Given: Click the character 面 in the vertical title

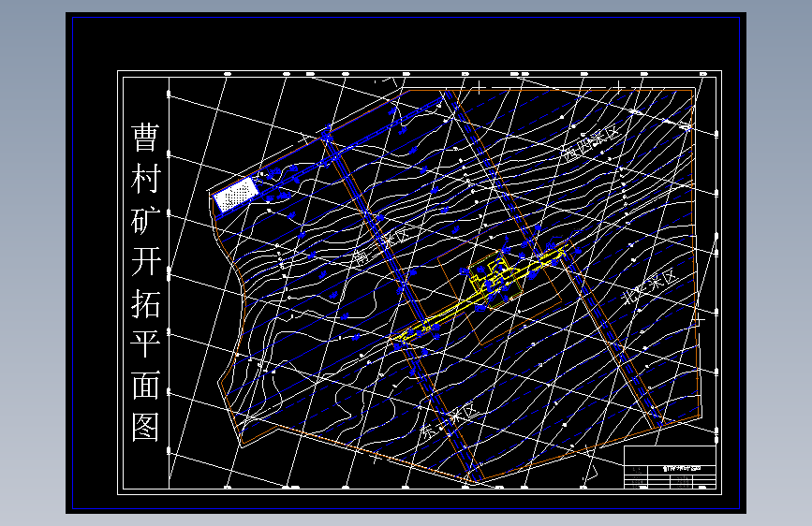Looking at the screenshot, I should (x=145, y=386).
